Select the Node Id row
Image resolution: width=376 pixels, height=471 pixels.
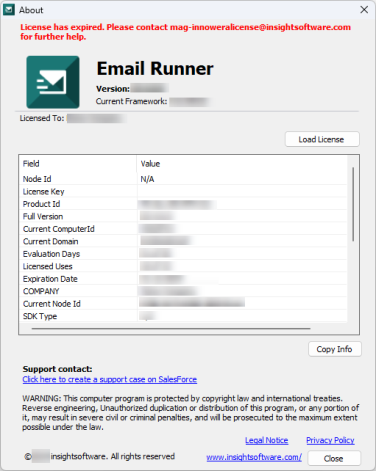[183, 179]
